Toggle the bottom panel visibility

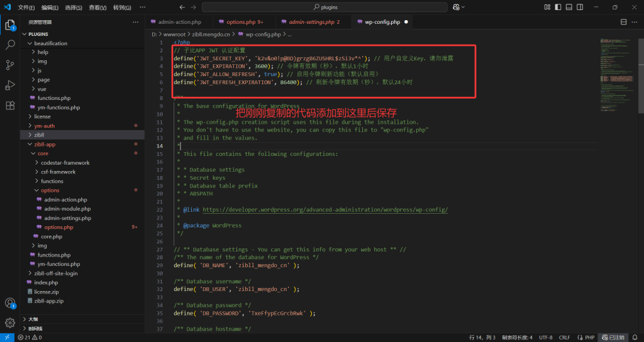click(569, 7)
